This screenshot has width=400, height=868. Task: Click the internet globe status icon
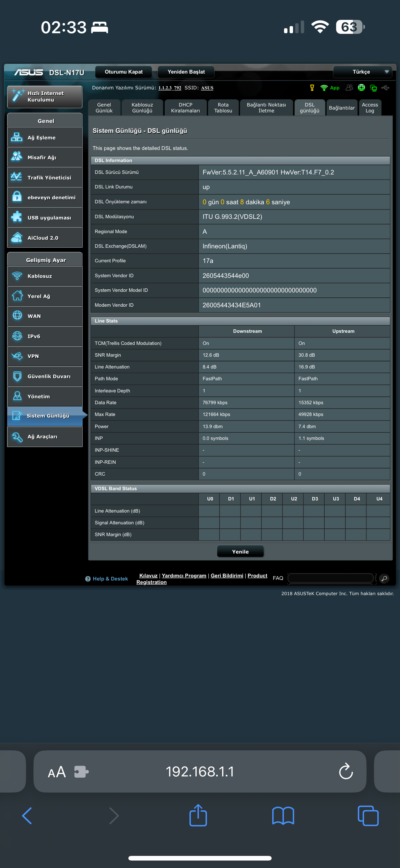[361, 88]
